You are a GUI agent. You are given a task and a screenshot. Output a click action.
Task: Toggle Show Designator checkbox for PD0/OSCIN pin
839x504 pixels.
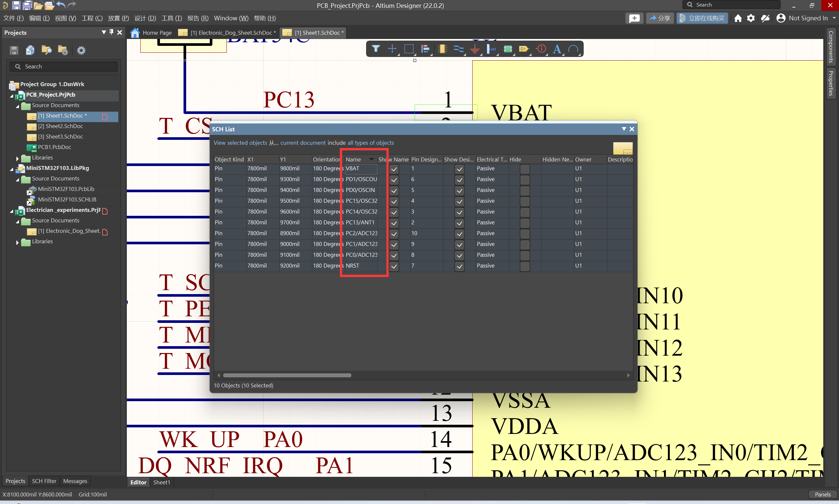click(x=459, y=191)
